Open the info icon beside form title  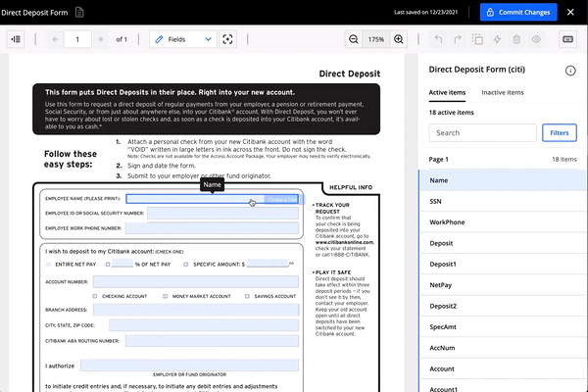click(x=570, y=71)
